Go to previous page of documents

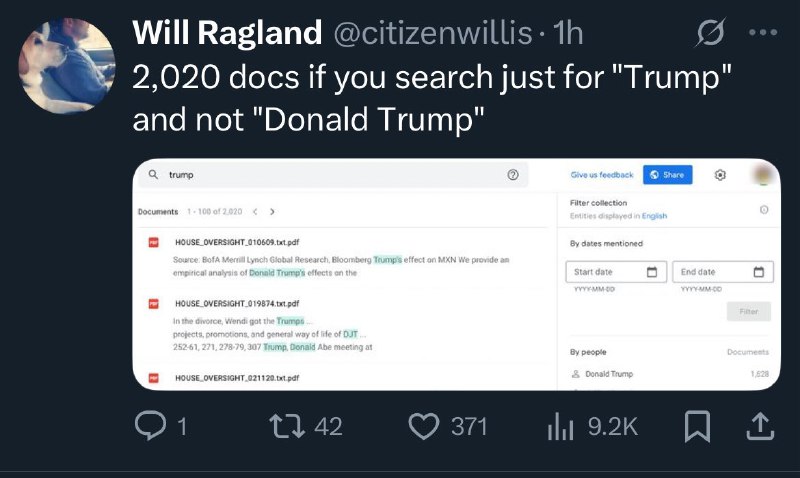(255, 212)
